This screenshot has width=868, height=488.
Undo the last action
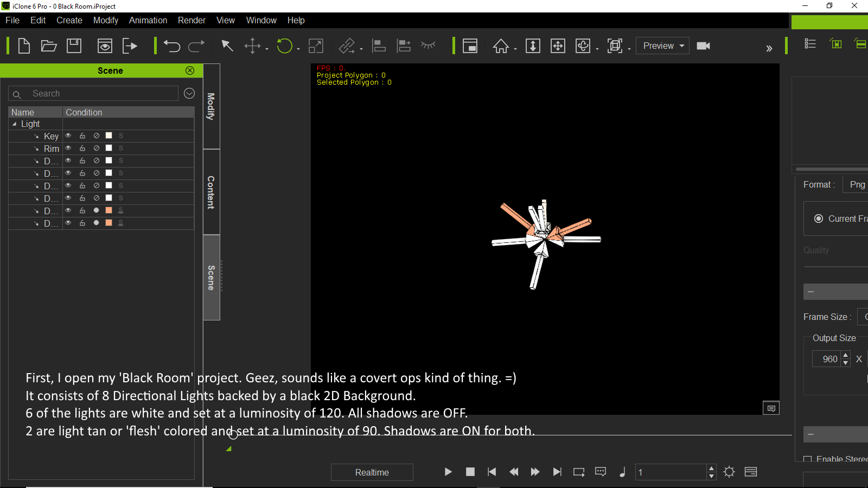click(x=172, y=46)
